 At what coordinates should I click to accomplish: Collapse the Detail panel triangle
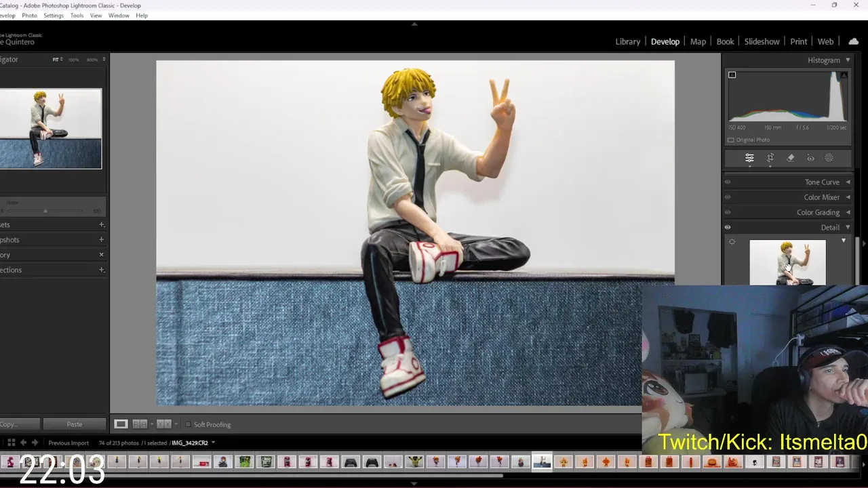point(848,228)
